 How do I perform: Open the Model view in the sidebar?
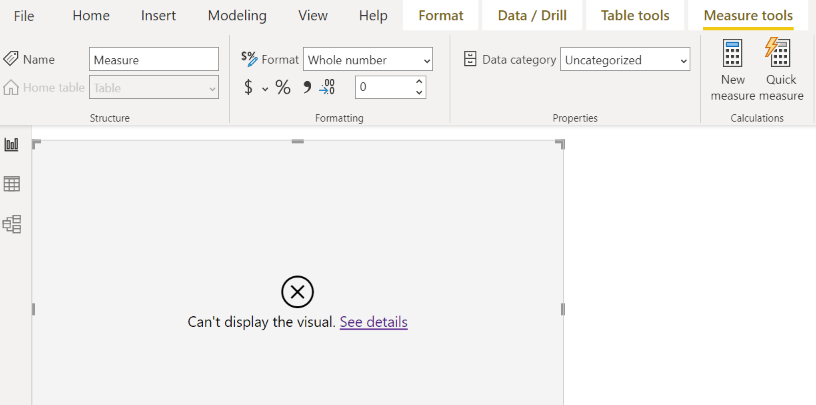11,224
